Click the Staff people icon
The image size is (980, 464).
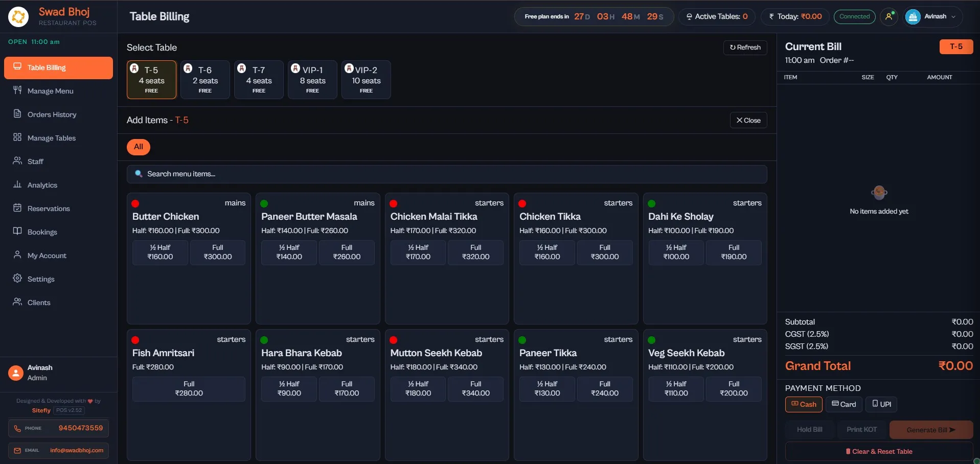click(17, 160)
